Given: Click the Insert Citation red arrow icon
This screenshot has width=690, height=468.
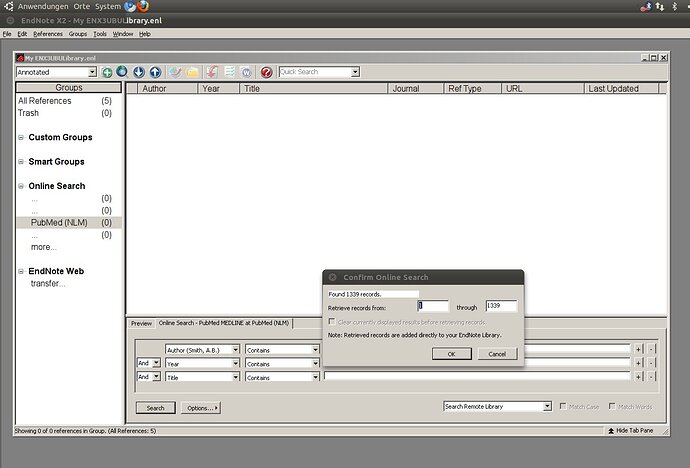Looking at the screenshot, I should click(x=213, y=72).
